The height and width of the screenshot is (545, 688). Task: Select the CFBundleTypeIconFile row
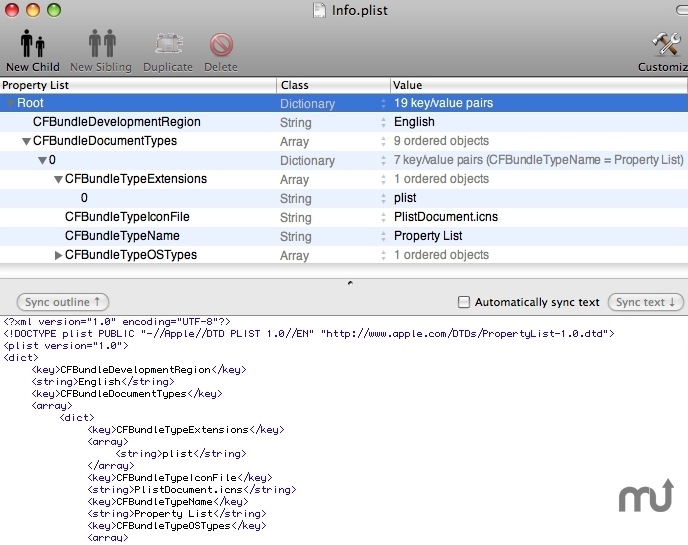click(x=344, y=217)
